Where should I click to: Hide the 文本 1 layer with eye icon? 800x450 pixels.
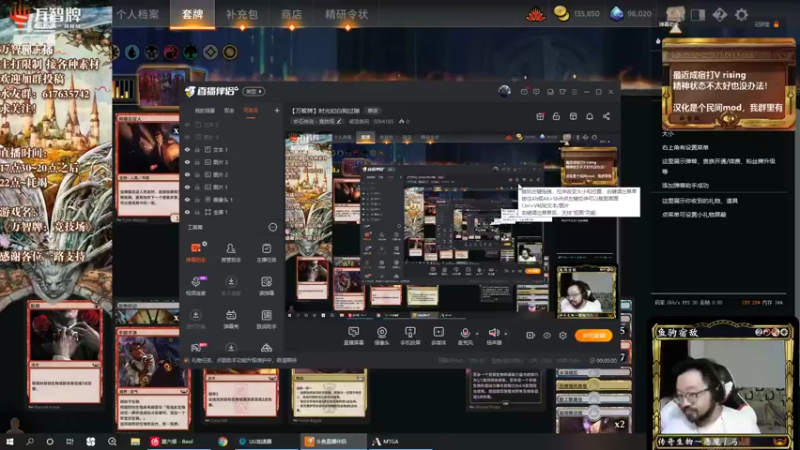(x=187, y=149)
